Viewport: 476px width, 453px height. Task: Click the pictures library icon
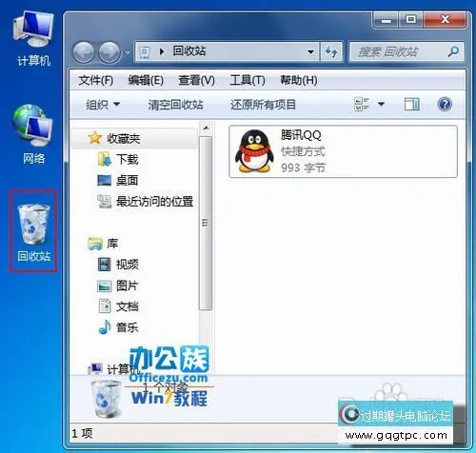104,286
